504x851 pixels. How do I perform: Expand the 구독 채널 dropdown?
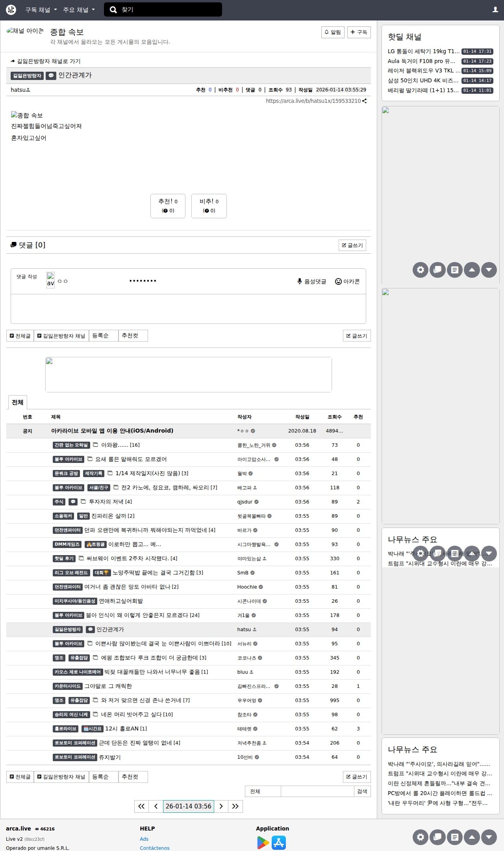41,10
